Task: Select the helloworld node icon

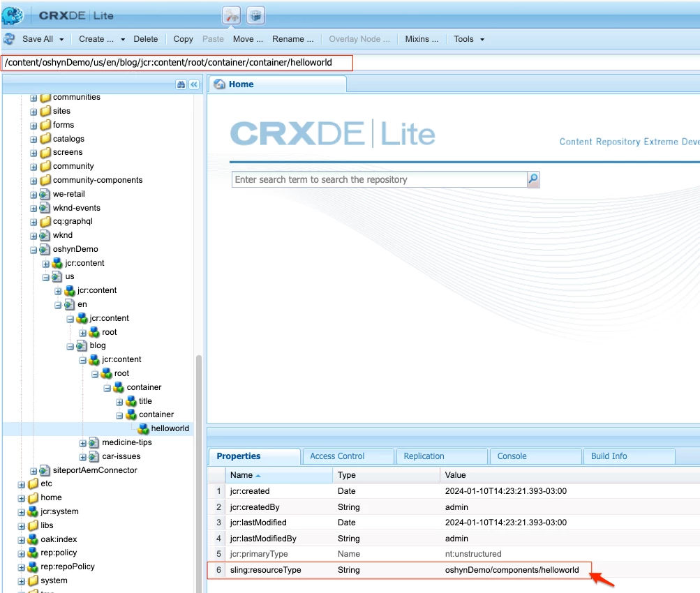Action: point(143,428)
